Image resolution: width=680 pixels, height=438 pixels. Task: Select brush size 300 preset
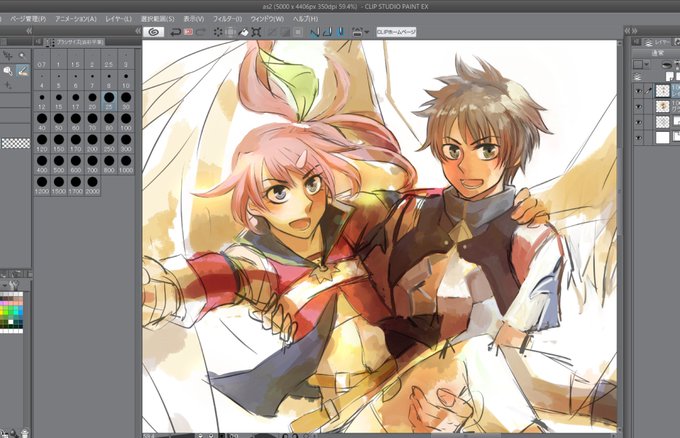(126, 144)
